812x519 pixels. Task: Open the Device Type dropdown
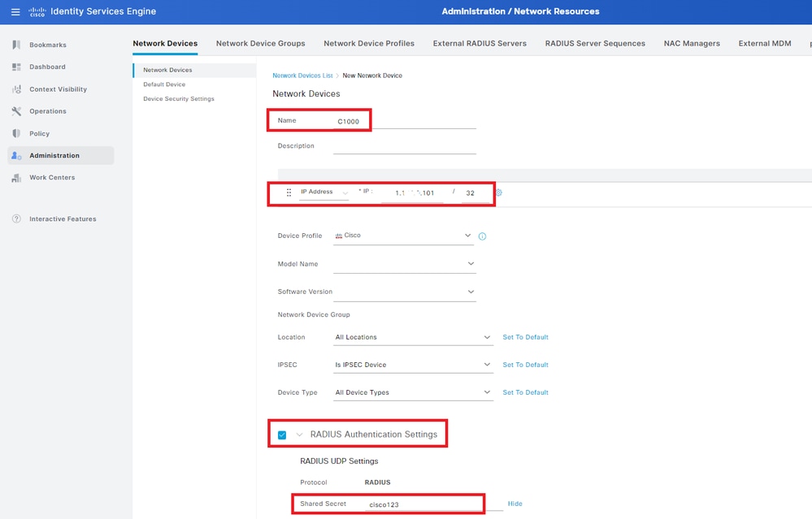click(x=413, y=393)
